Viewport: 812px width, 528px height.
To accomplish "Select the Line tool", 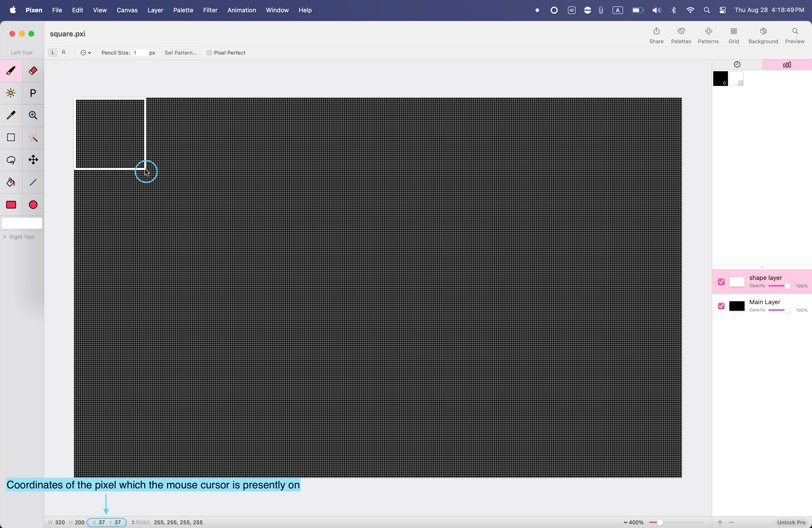I will pos(33,182).
